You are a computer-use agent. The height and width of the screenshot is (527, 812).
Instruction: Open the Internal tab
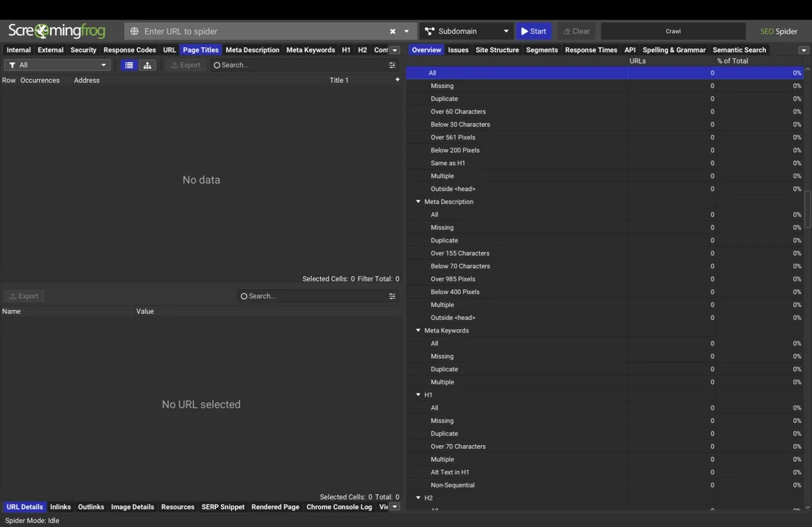pyautogui.click(x=18, y=50)
